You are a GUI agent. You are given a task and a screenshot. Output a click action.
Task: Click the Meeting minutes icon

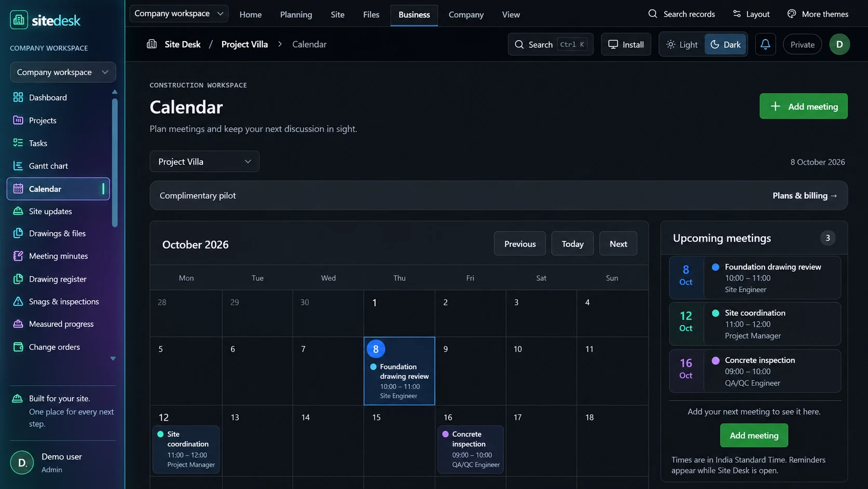[18, 256]
